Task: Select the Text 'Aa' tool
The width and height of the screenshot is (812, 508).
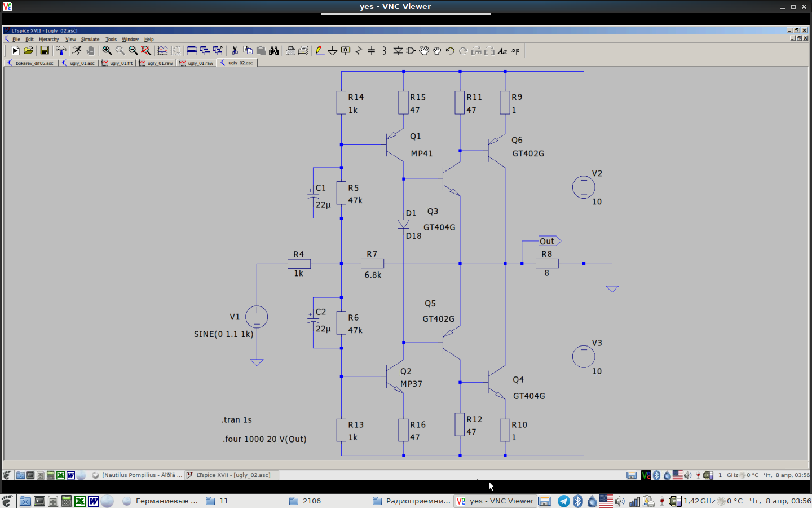Action: click(x=502, y=51)
